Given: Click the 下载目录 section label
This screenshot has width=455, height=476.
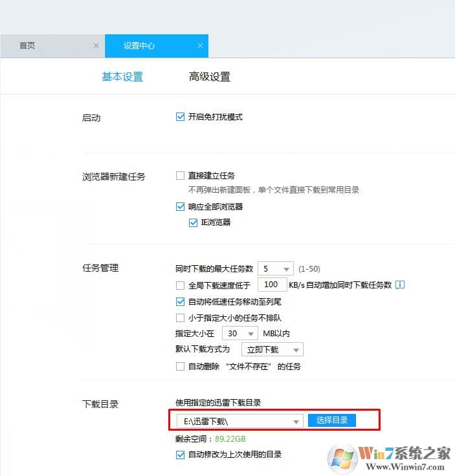Looking at the screenshot, I should [100, 404].
